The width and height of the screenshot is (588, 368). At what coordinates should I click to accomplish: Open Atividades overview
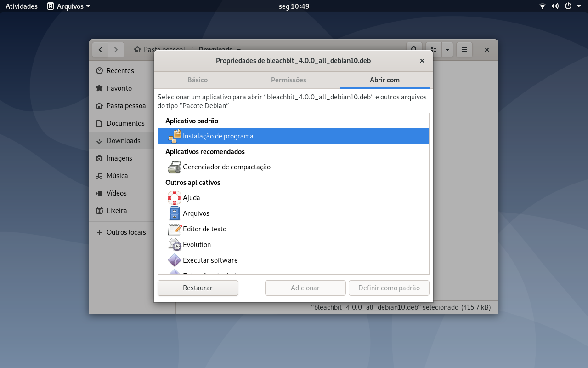[x=22, y=6]
